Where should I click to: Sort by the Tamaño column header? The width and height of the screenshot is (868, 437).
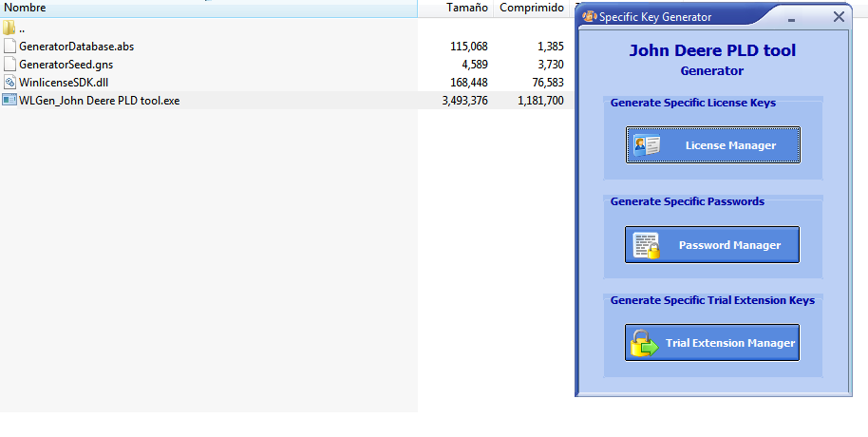456,8
